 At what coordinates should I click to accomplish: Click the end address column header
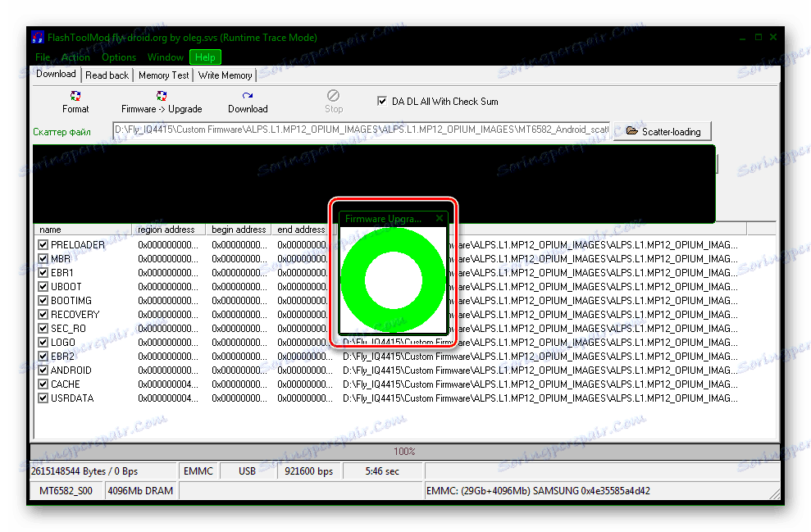click(301, 230)
